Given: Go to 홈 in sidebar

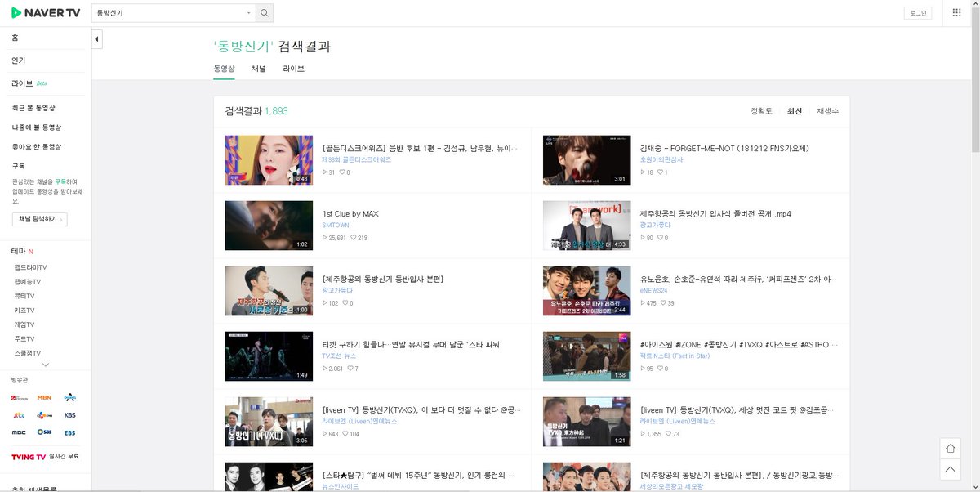Looking at the screenshot, I should [x=16, y=38].
